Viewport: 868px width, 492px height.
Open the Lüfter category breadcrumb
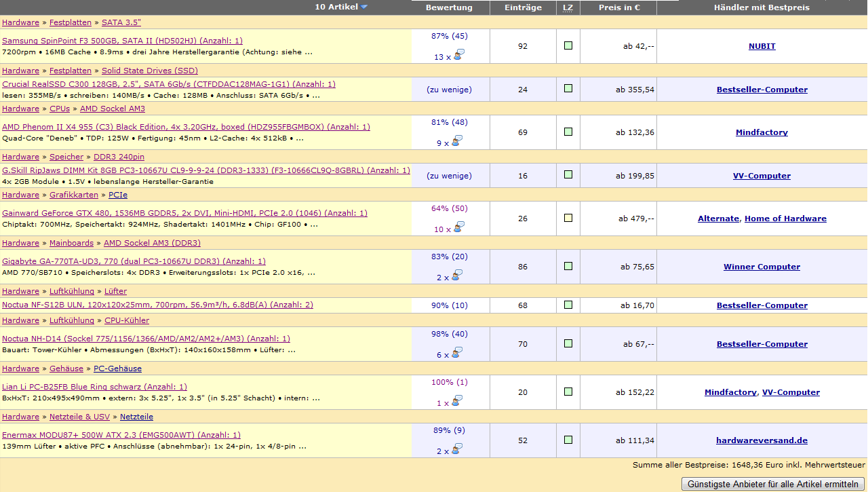click(115, 291)
